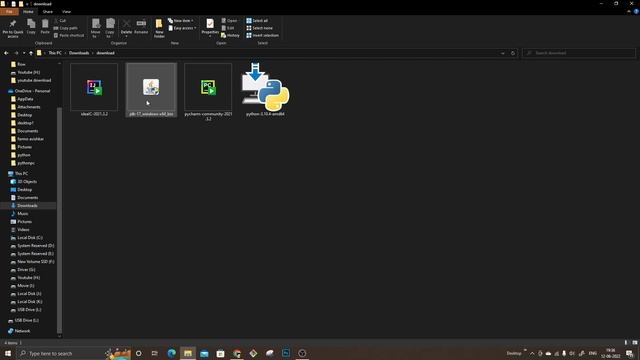
Task: Open Microsoft Store from the taskbar
Action: [220, 353]
